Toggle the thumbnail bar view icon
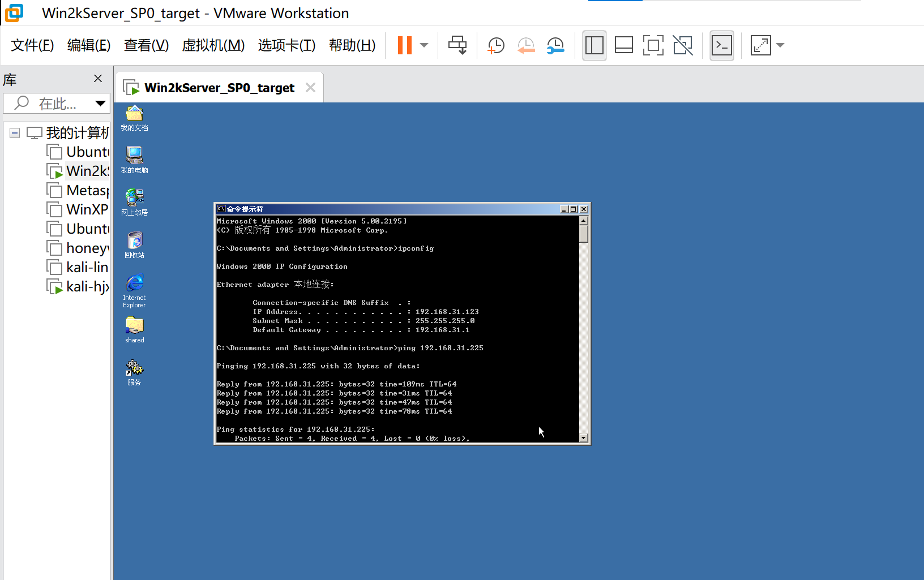 (624, 45)
